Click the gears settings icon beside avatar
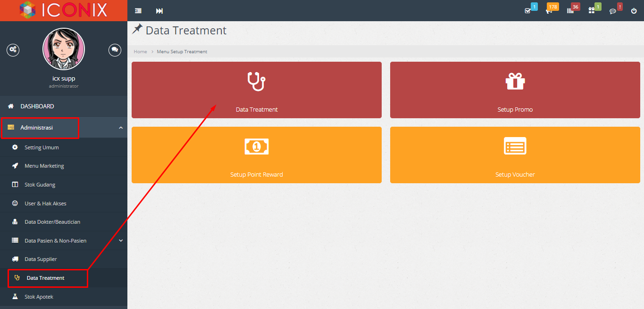This screenshot has width=644, height=309. [13, 49]
